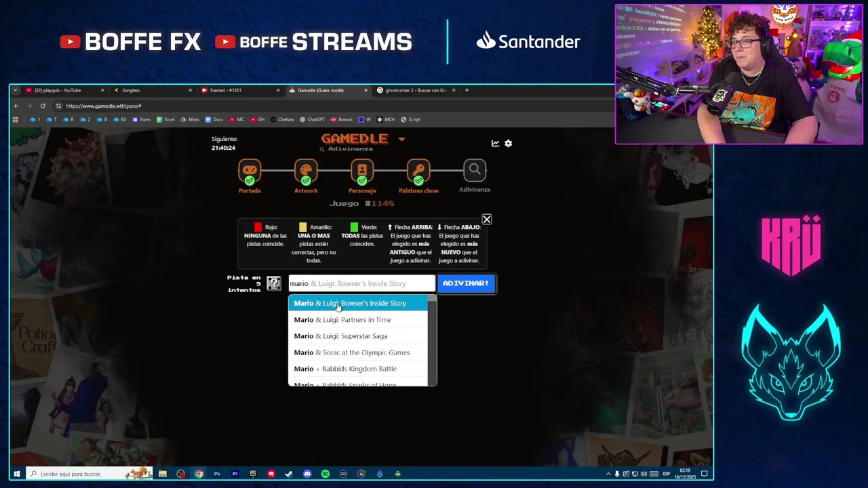Open the Gamedle settings gear
The height and width of the screenshot is (488, 868).
(509, 143)
